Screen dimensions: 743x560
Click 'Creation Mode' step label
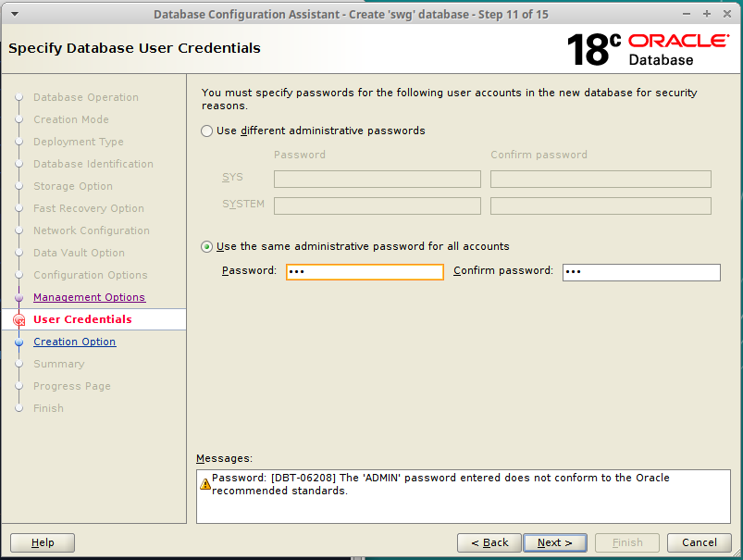pos(71,119)
